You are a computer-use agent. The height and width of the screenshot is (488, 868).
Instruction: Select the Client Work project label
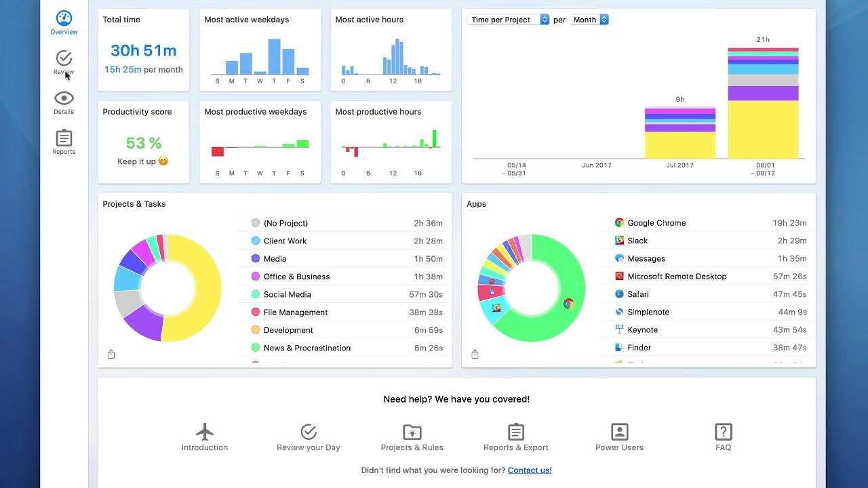[x=285, y=241]
